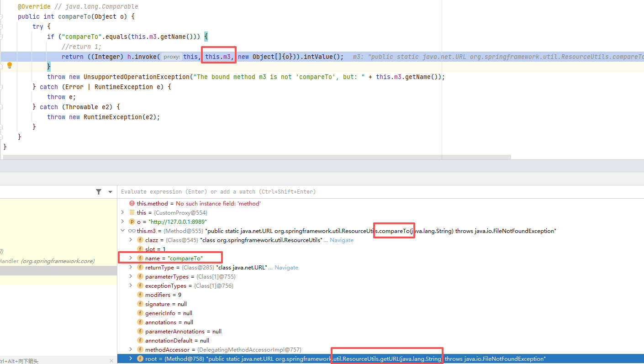Click the stack icon beside this variable

pyautogui.click(x=132, y=213)
